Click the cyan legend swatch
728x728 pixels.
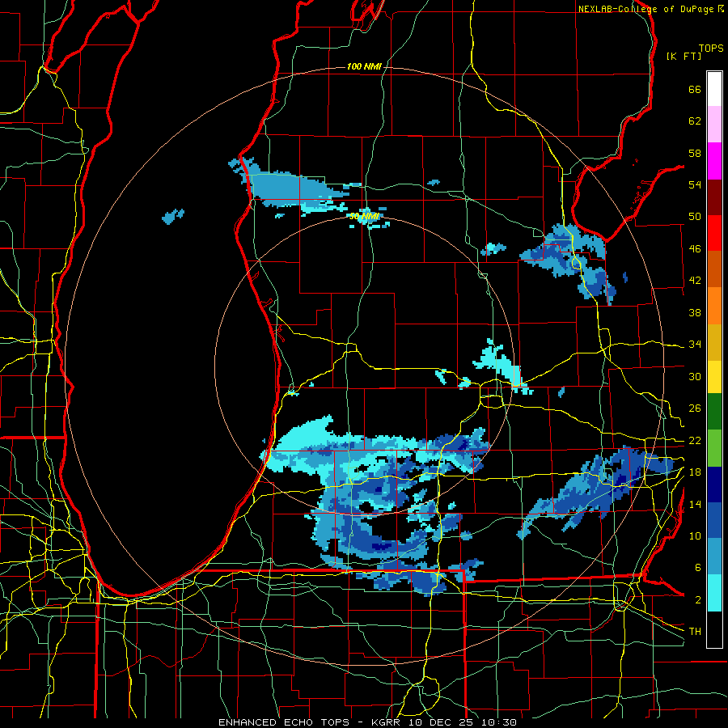(714, 593)
